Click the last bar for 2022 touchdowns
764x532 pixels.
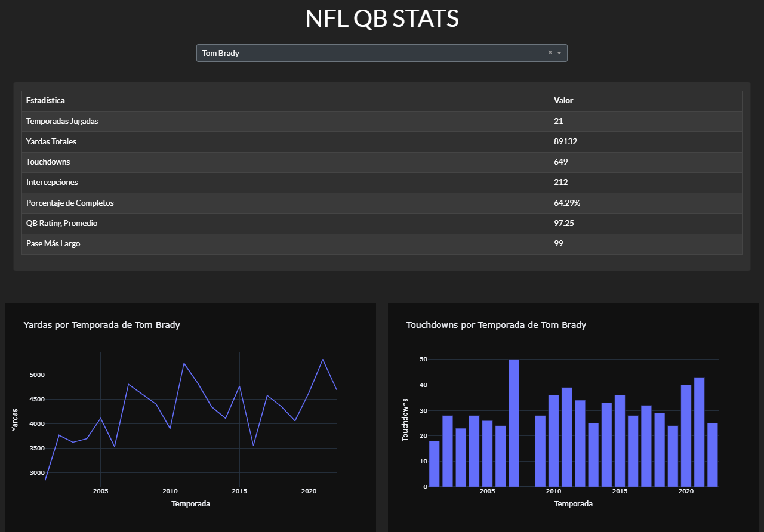(x=713, y=455)
